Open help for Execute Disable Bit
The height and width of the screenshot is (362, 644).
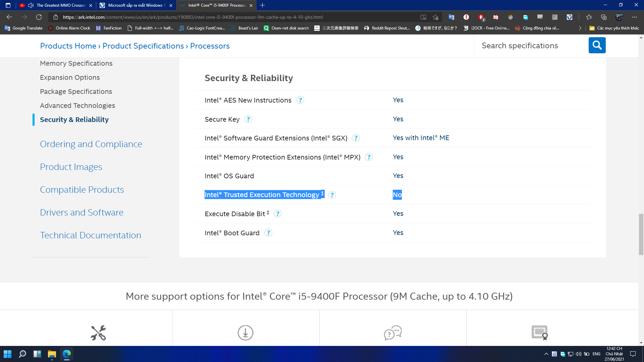pyautogui.click(x=278, y=214)
